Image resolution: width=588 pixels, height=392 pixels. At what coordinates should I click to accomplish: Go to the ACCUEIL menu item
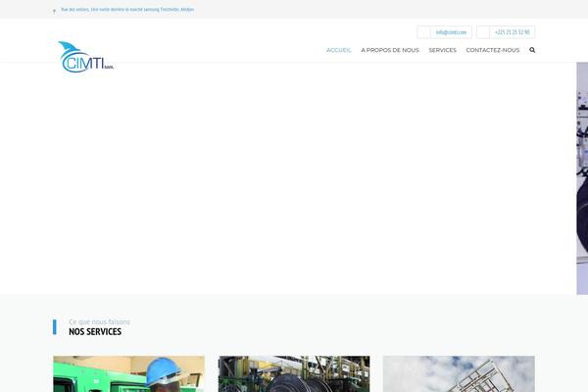[x=339, y=50]
